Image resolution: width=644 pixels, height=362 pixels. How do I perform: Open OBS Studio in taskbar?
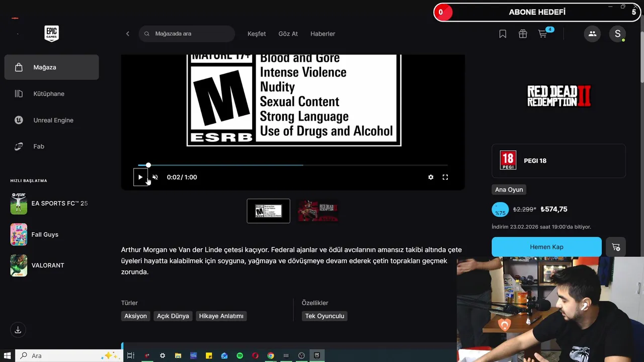pyautogui.click(x=301, y=355)
